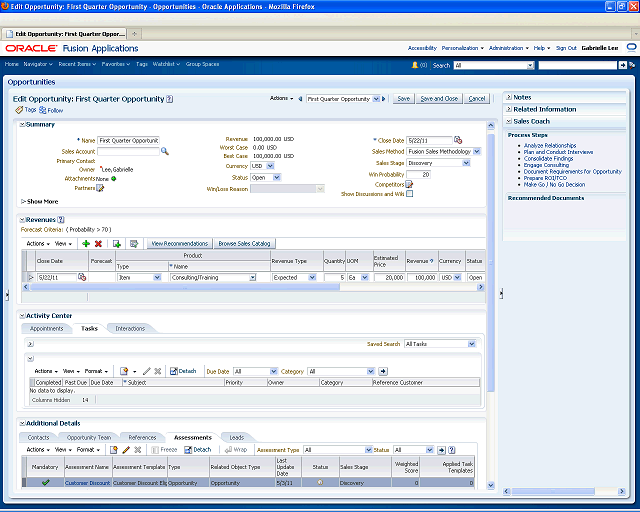Click the green plus Add revenue icon
Image resolution: width=640 pixels, height=512 pixels.
86,244
